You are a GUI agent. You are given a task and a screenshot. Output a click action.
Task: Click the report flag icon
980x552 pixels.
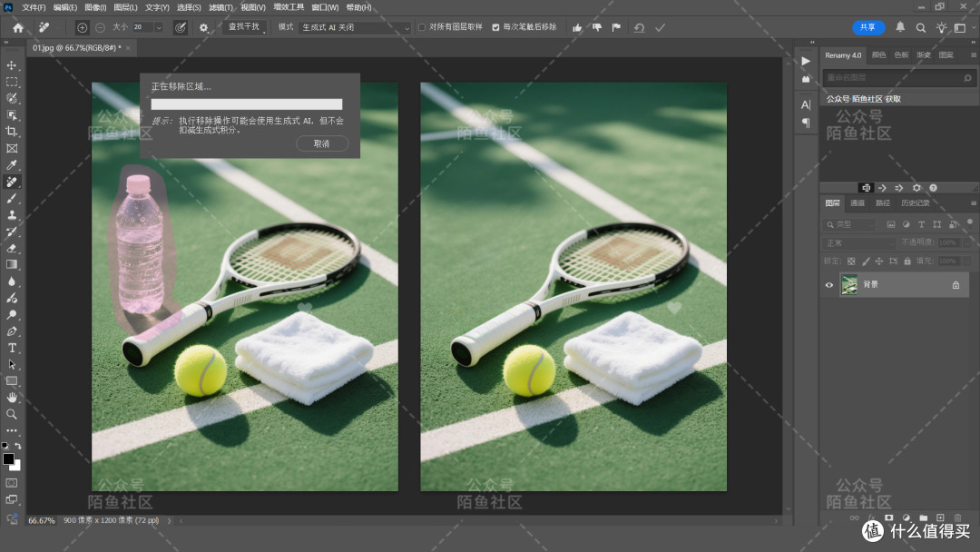point(616,27)
